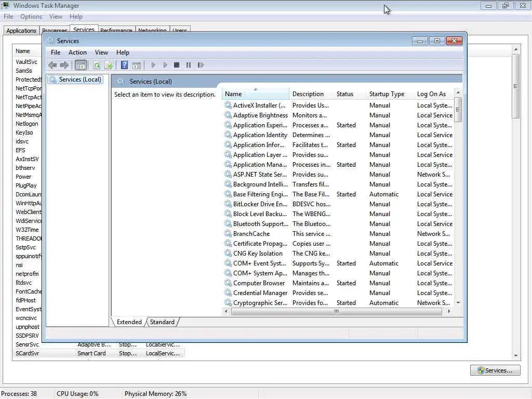This screenshot has height=399, width=532.
Task: Click the Credential Manager service gear icon
Action: [228, 292]
